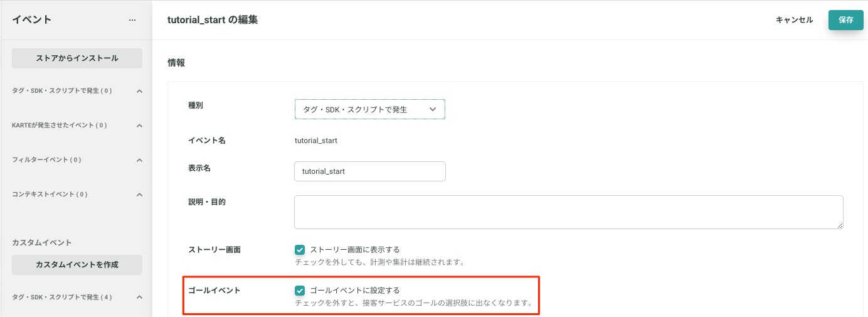Collapse the フィルターイベント (0) section

(x=140, y=160)
